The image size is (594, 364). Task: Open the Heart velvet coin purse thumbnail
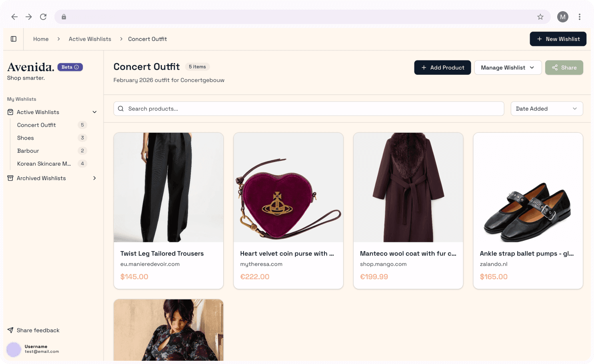click(x=288, y=187)
